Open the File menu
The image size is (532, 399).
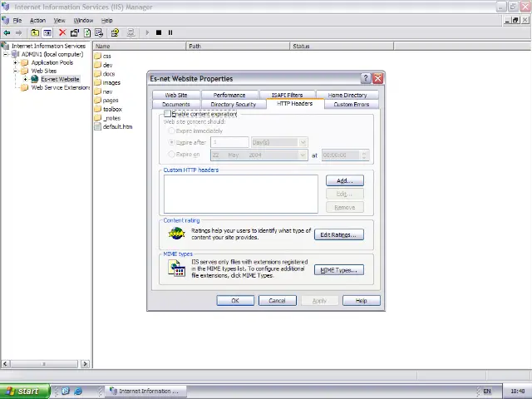pyautogui.click(x=17, y=20)
